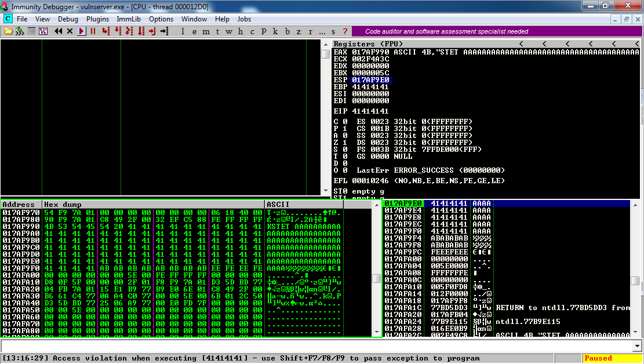Click the stack pane scroll-down arrow
Viewport: 644px width, 364px height.
[x=635, y=332]
